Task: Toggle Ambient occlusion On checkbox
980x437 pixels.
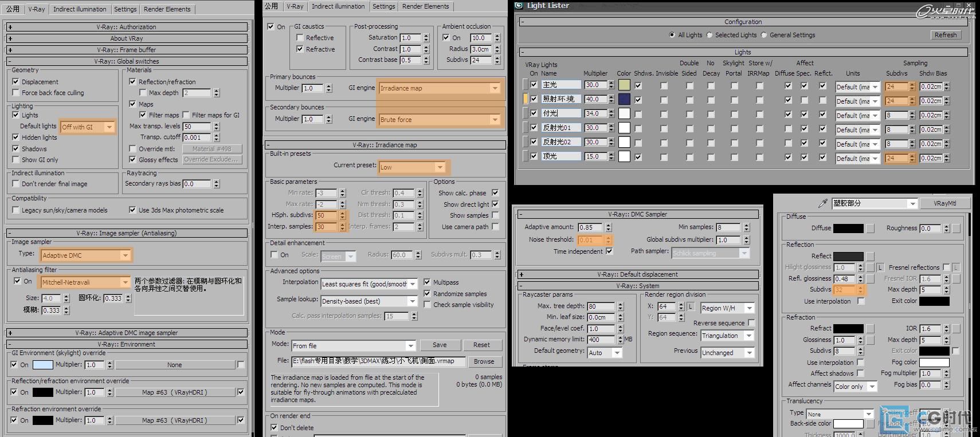Action: coord(446,38)
